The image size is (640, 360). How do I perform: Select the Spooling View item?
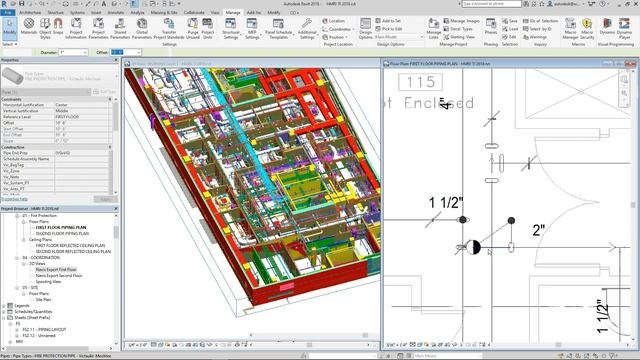point(48,282)
